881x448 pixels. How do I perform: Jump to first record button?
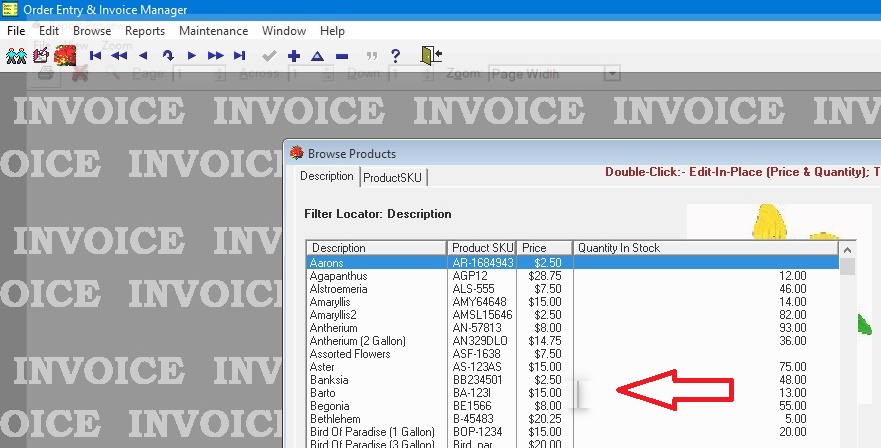(96, 56)
